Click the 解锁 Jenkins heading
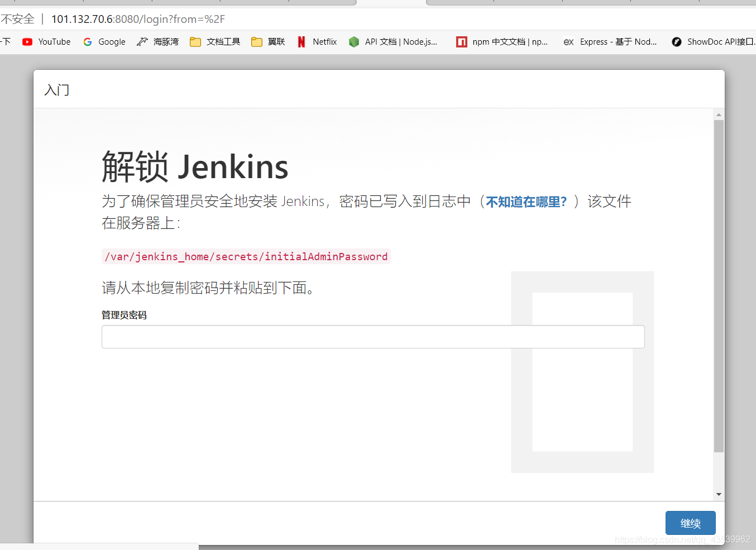 point(195,166)
